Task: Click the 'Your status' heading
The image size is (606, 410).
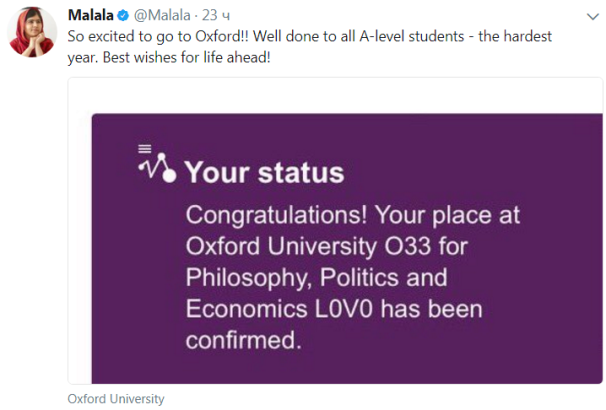Action: [x=264, y=172]
